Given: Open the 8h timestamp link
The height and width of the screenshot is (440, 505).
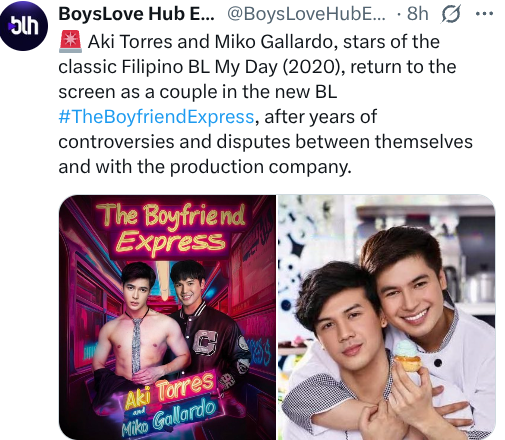Looking at the screenshot, I should tap(417, 14).
